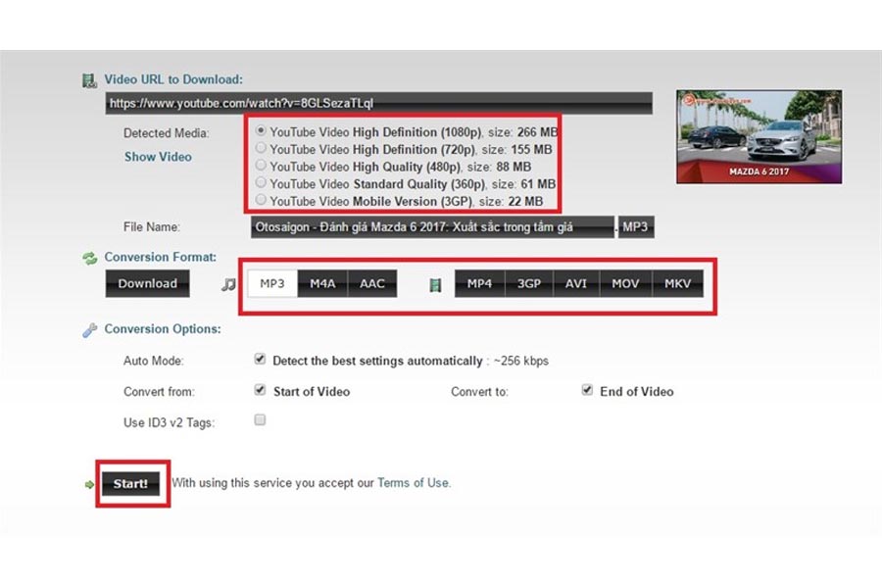This screenshot has width=882, height=588.
Task: Choose the MP3 conversion format
Action: 272,283
